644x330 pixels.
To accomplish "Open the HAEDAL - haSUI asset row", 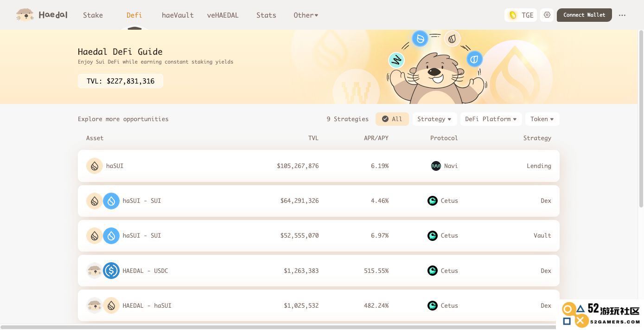I will 319,305.
